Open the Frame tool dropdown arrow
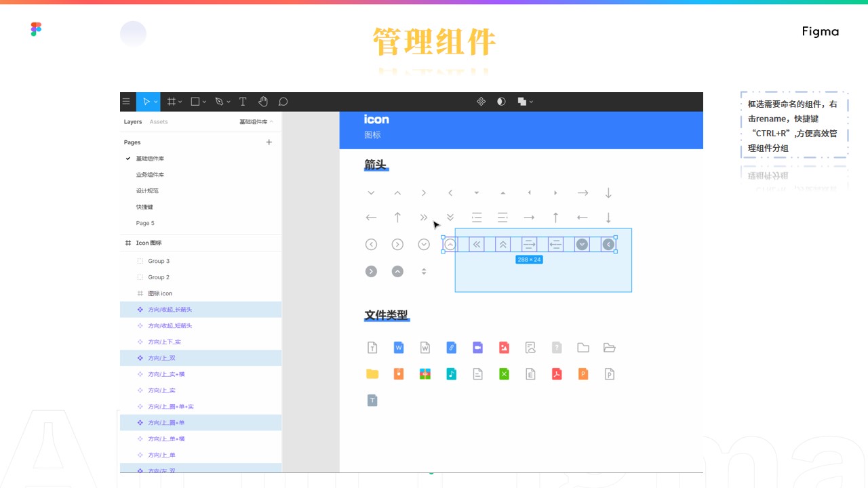 pos(180,102)
